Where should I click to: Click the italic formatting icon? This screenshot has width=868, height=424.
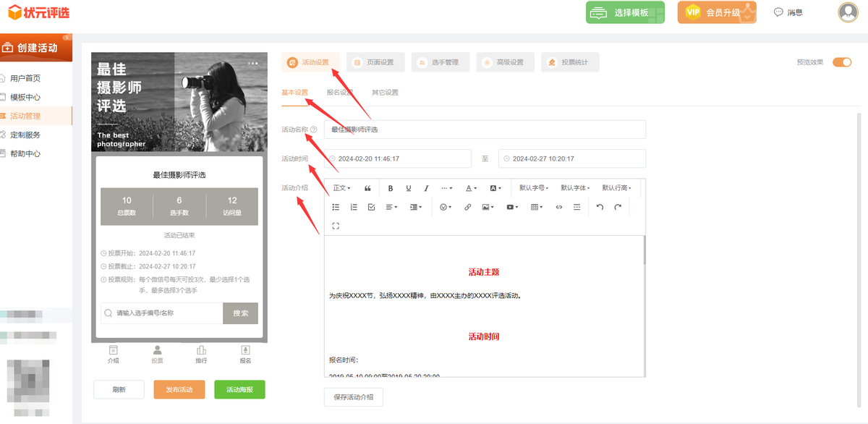426,188
